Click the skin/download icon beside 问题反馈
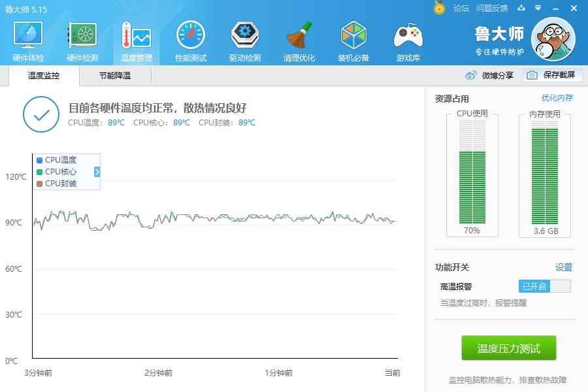 (x=521, y=8)
